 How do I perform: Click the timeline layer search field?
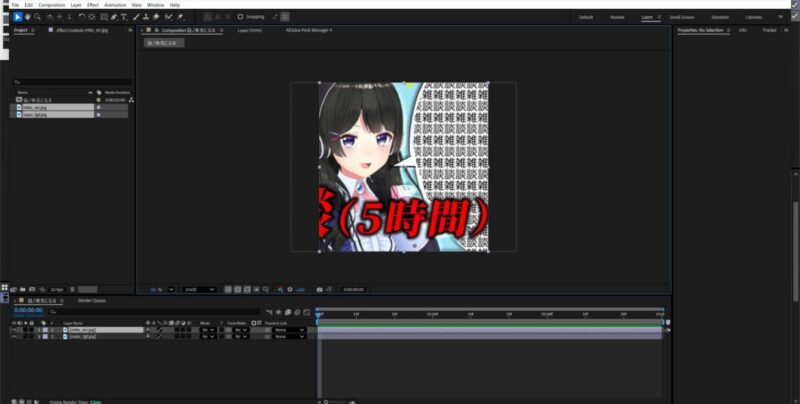[x=155, y=311]
